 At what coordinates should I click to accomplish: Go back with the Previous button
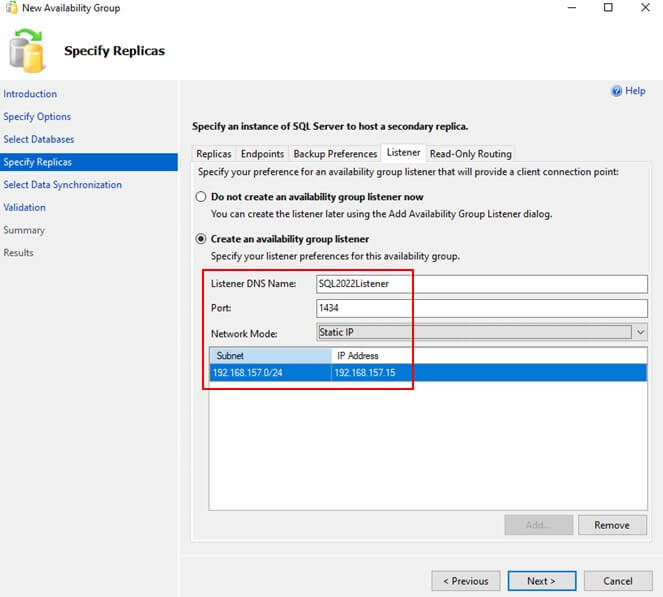pos(465,580)
